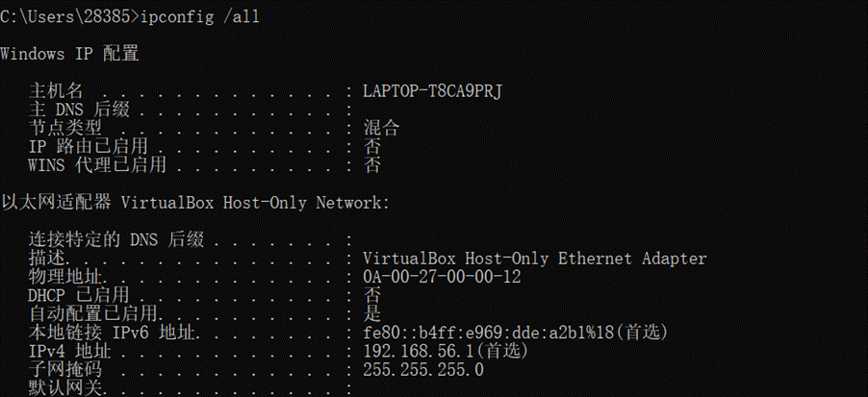
Task: Click the 自动配置已启用 value 是
Action: point(372,313)
